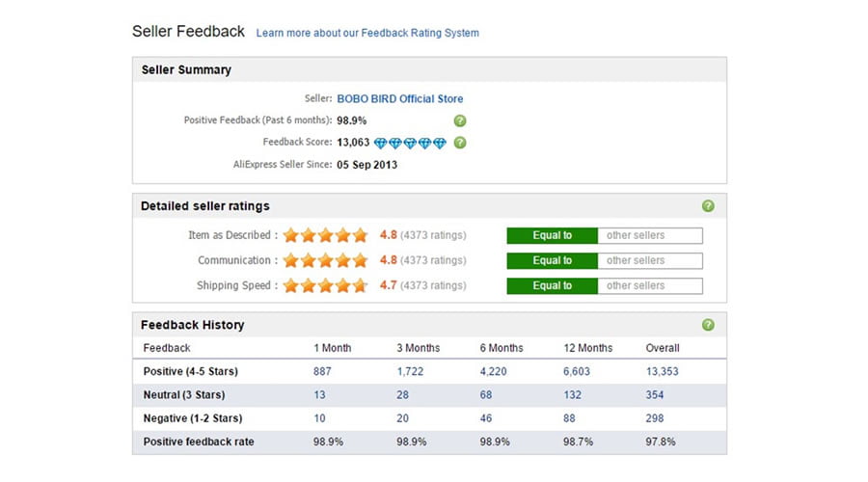The height and width of the screenshot is (482, 868).
Task: Open Overall negative count 298
Action: tap(654, 418)
